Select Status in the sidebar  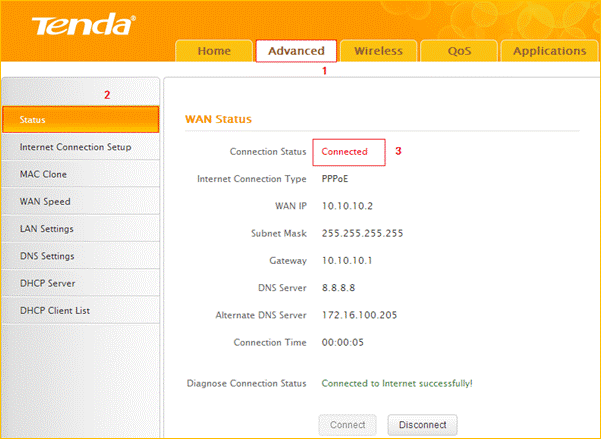[80, 120]
